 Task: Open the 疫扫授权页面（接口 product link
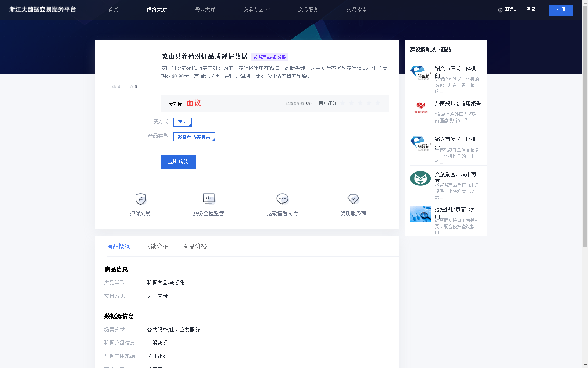[x=455, y=213]
